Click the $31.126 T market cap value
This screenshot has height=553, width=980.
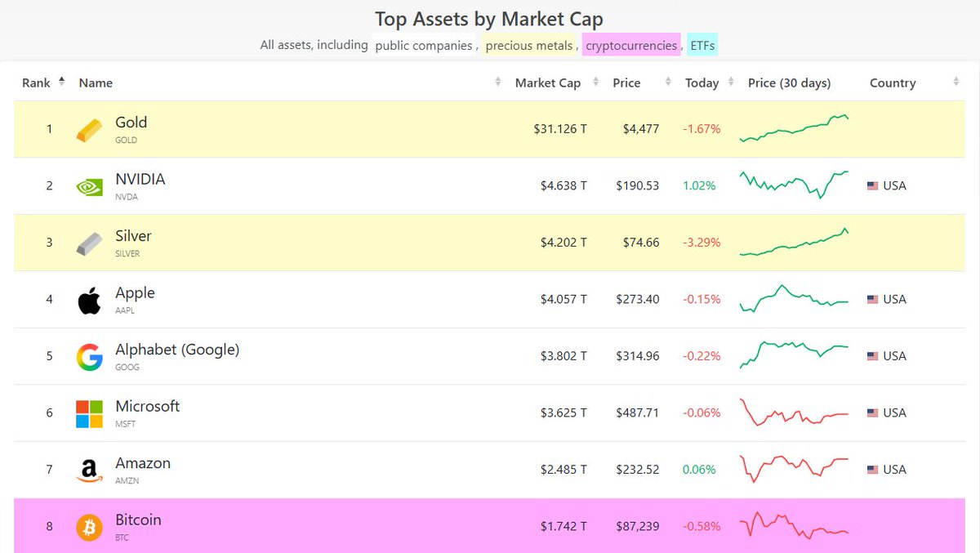560,129
